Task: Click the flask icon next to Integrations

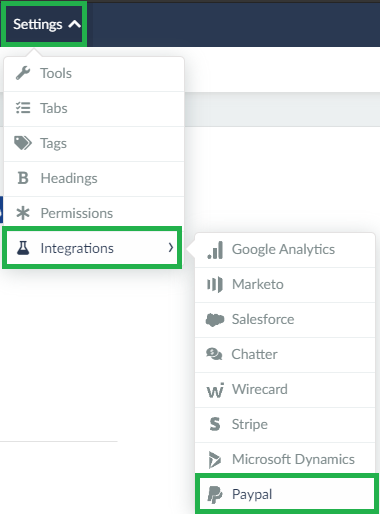Action: point(23,248)
